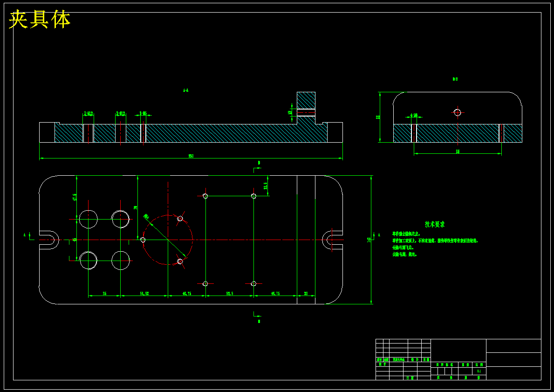The height and width of the screenshot is (392, 554).
Task: Click the overall length dimension below A-A section
Action: (x=191, y=156)
